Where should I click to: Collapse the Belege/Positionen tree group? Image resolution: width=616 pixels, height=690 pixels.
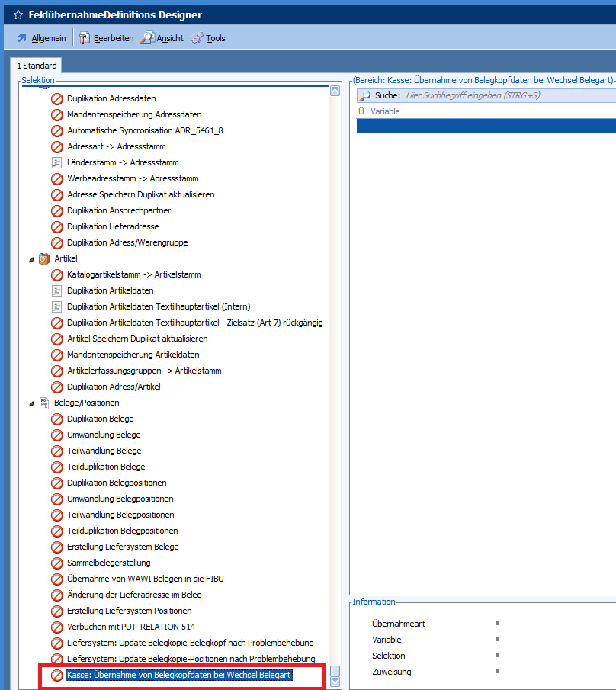[31, 403]
